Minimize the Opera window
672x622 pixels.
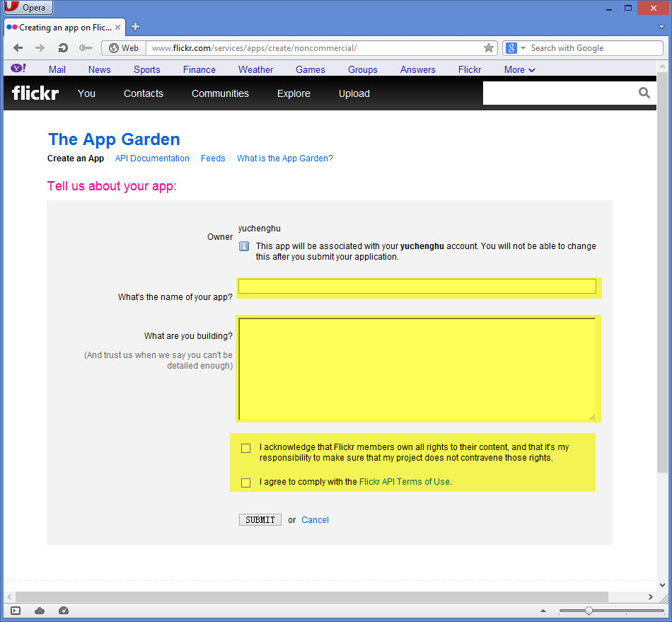[x=608, y=8]
